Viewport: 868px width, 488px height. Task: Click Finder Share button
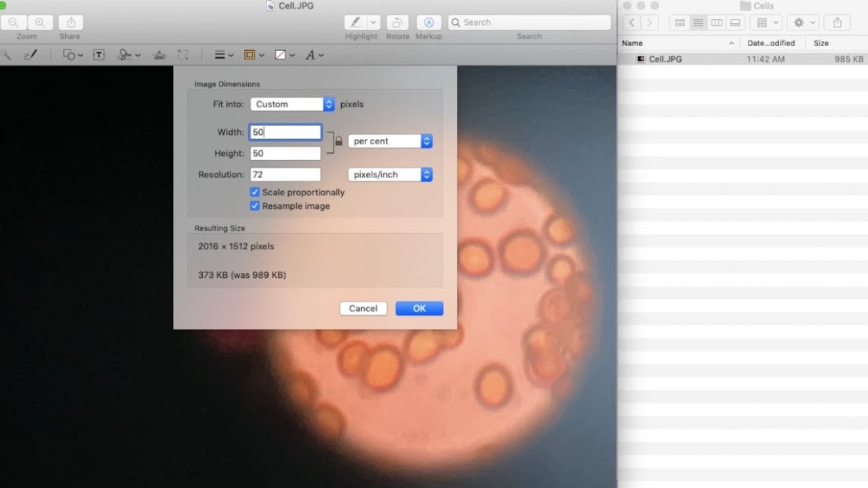point(837,22)
